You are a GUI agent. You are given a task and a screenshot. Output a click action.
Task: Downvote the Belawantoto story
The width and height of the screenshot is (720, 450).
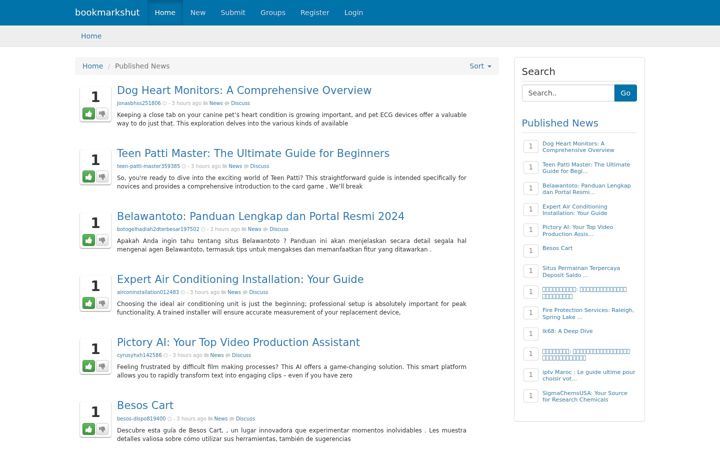pos(102,240)
